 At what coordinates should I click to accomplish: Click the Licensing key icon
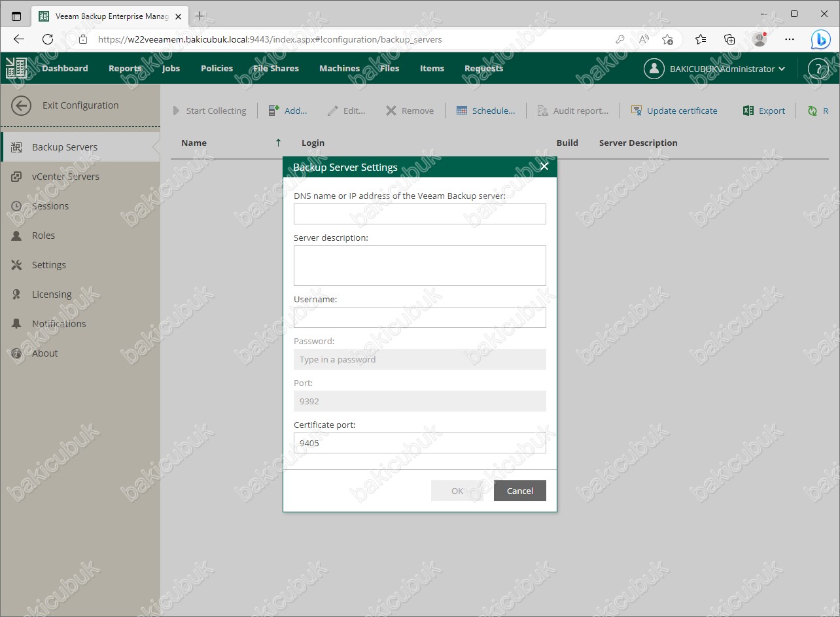pyautogui.click(x=17, y=294)
